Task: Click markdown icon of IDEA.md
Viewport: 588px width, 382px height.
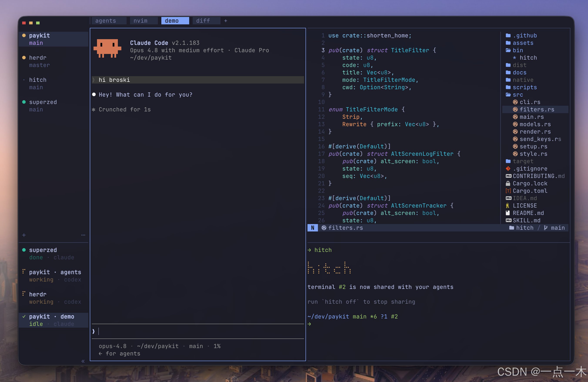Action: click(508, 198)
